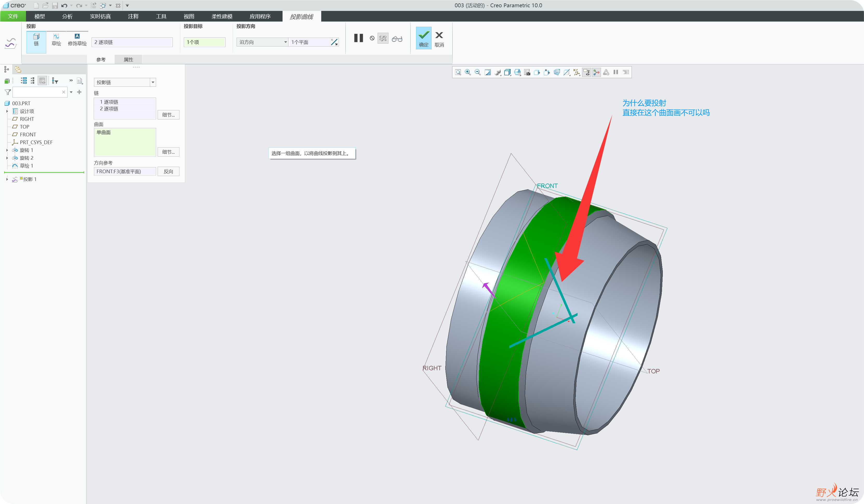Toggle annotation display eye icon
The height and width of the screenshot is (504, 864).
pos(587,72)
